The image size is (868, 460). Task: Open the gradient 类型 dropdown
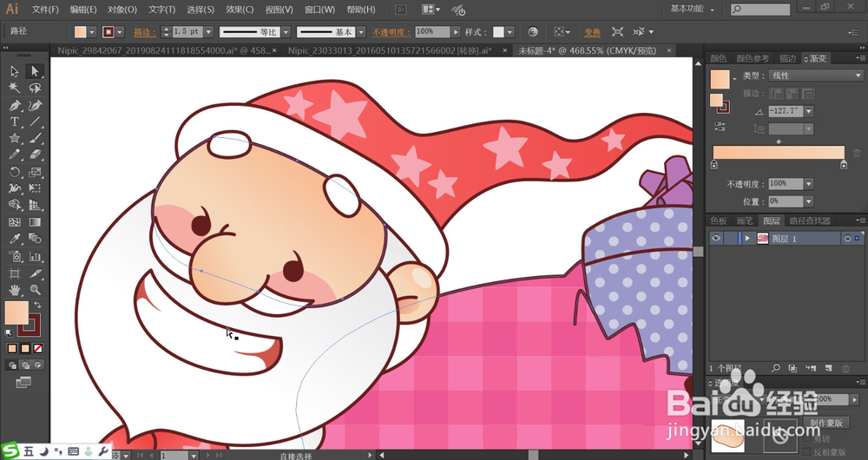tap(816, 76)
